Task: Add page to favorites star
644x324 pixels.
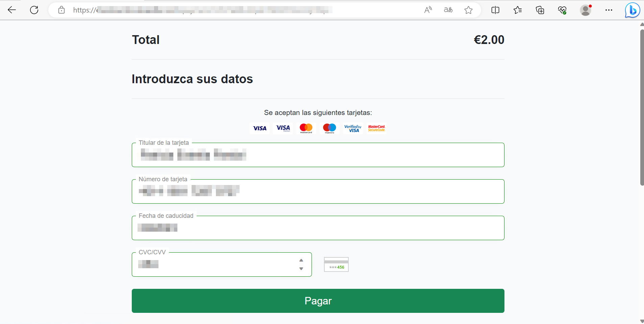Action: point(468,10)
